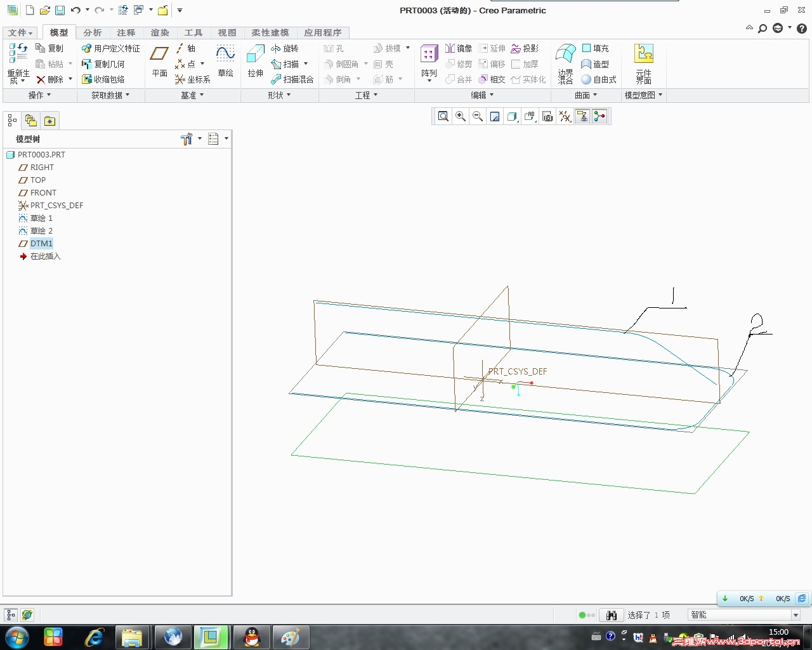The image size is (812, 650).
Task: Choose the Extrude (拉伸) tool
Action: pyautogui.click(x=256, y=61)
